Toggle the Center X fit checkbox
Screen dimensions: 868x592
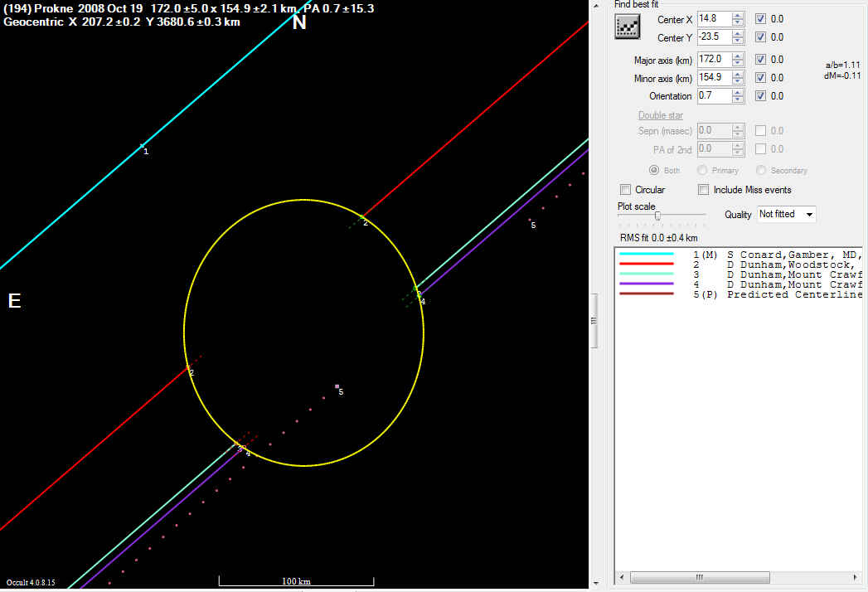point(760,19)
